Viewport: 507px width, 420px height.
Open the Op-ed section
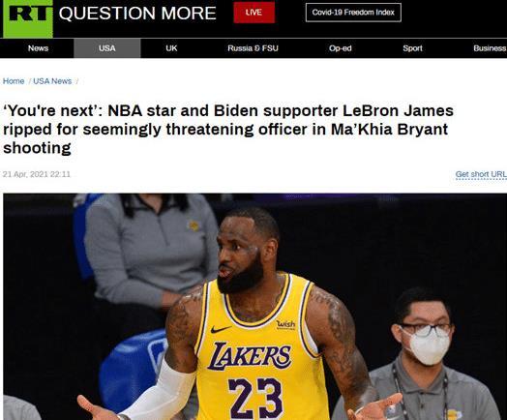point(341,48)
